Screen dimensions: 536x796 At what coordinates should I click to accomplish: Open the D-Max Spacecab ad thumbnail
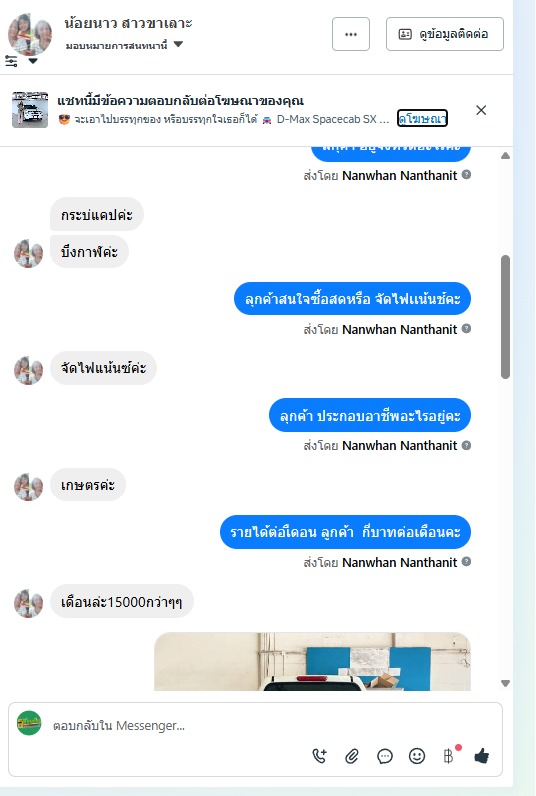30,110
